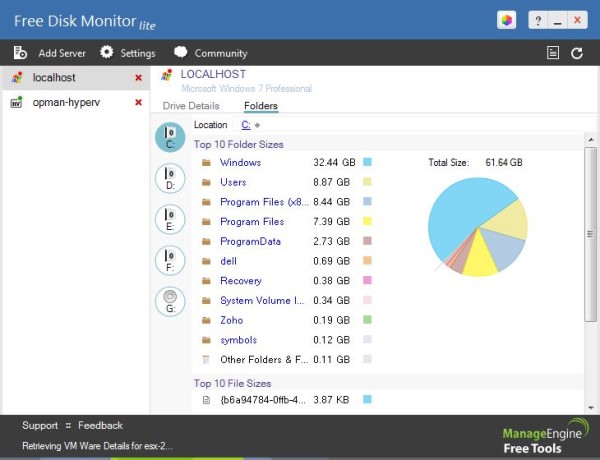Select opman-hyperv in server list
The width and height of the screenshot is (600, 460).
click(x=76, y=102)
